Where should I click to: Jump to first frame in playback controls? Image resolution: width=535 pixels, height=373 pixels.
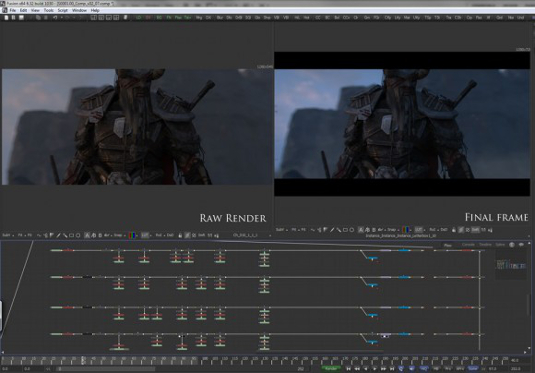348,369
